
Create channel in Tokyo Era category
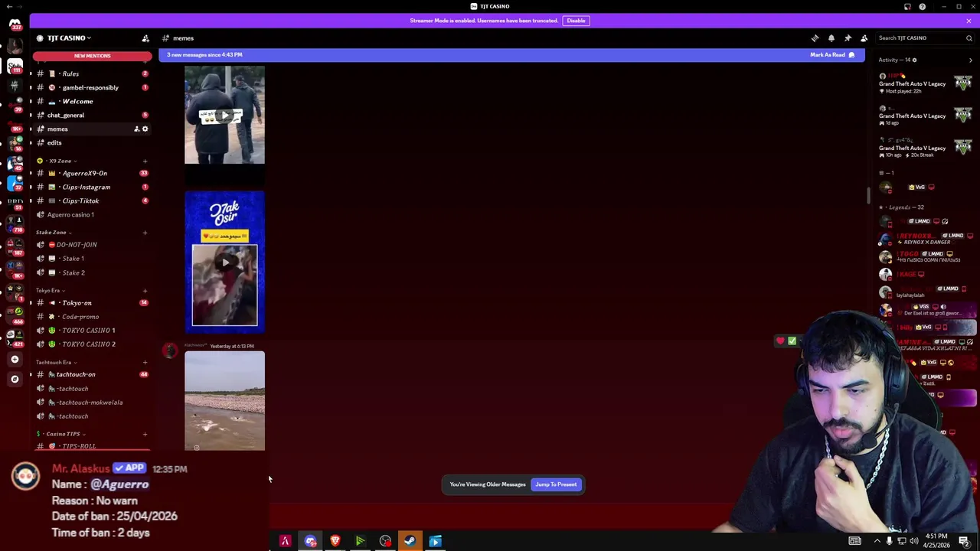click(145, 290)
